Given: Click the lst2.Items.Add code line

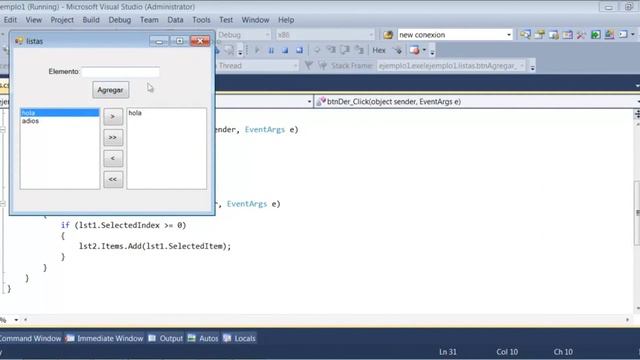Looking at the screenshot, I should 155,246.
